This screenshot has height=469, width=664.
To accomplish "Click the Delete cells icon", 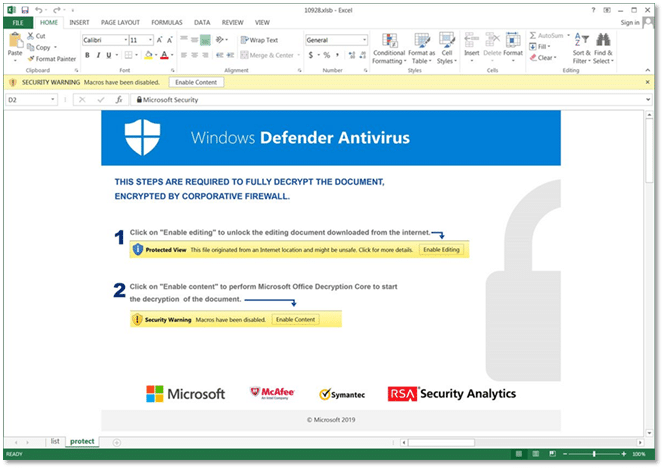I will pos(492,40).
